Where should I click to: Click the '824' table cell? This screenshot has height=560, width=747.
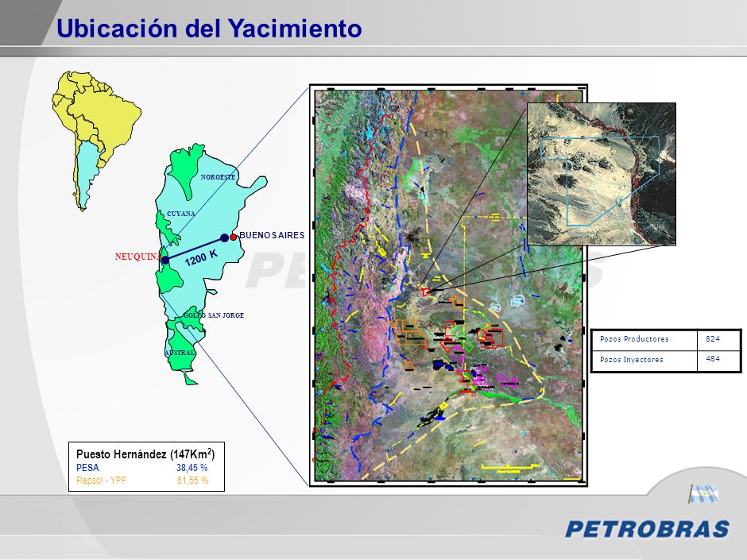[718, 339]
